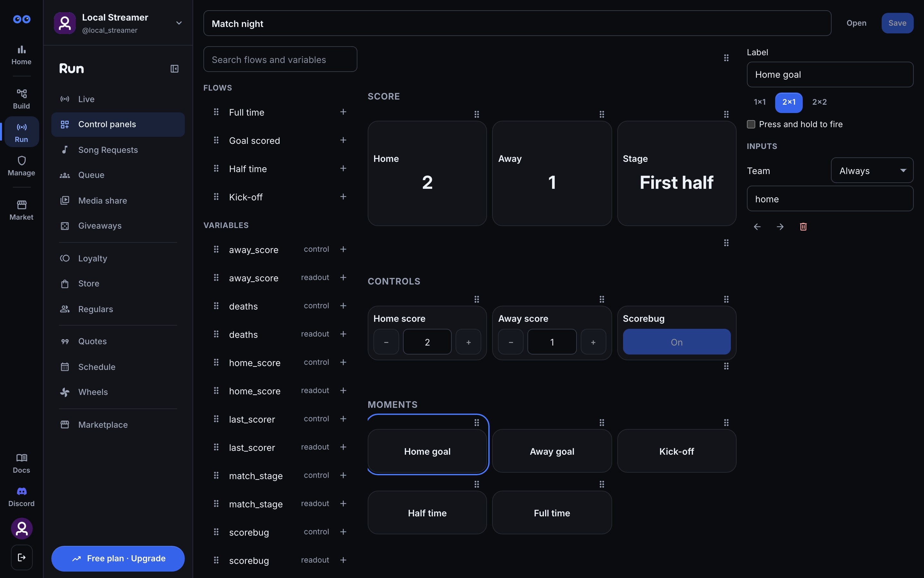
Task: Click the drag handle above the Stage tile
Action: tap(726, 114)
